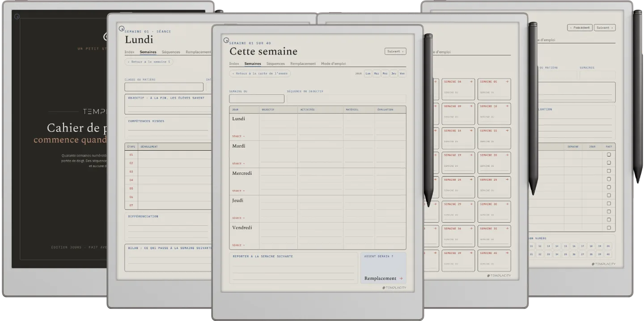The image size is (644, 321).
Task: Switch to the Séquences tab in Cette semaine
Action: tap(275, 64)
